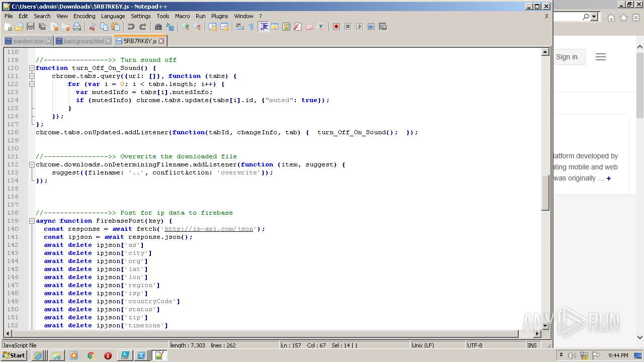Screen dimensions: 644x362
Task: Open Folder as Workspace icon
Action: point(309,27)
